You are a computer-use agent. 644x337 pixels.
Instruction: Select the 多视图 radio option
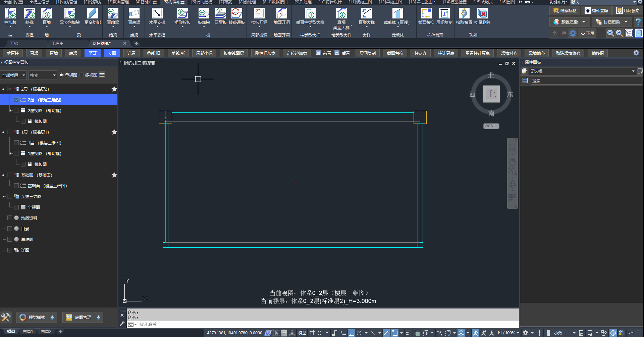[x=82, y=75]
